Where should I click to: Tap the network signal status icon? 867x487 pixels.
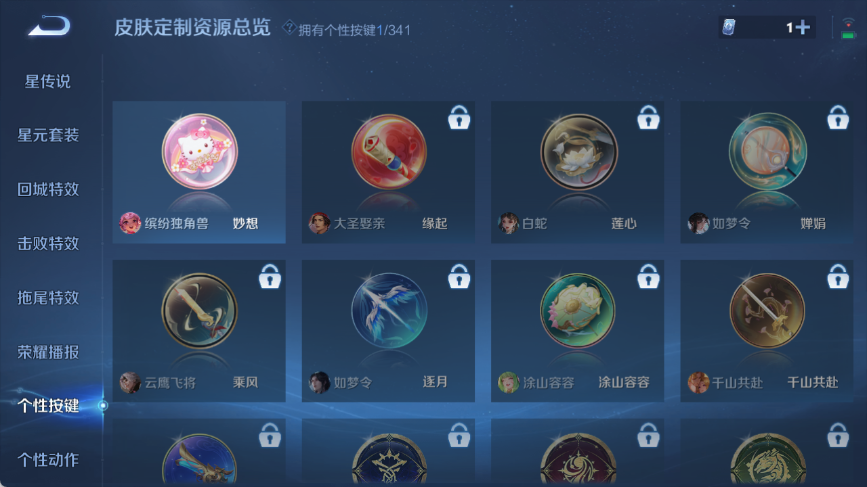click(x=848, y=28)
